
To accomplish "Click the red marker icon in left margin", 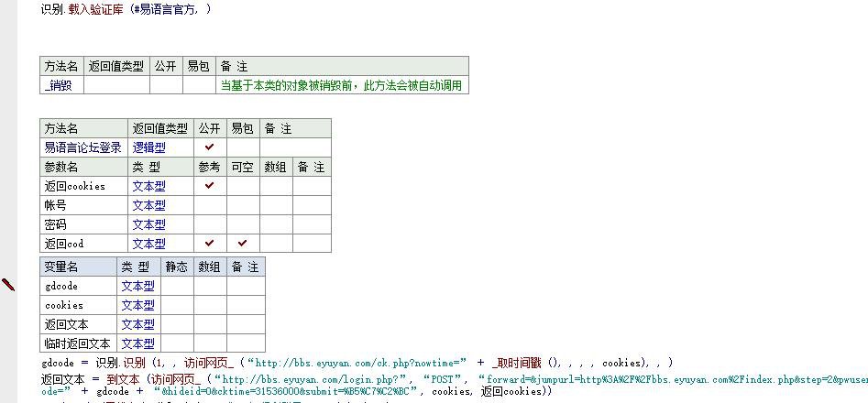I will pyautogui.click(x=8, y=285).
